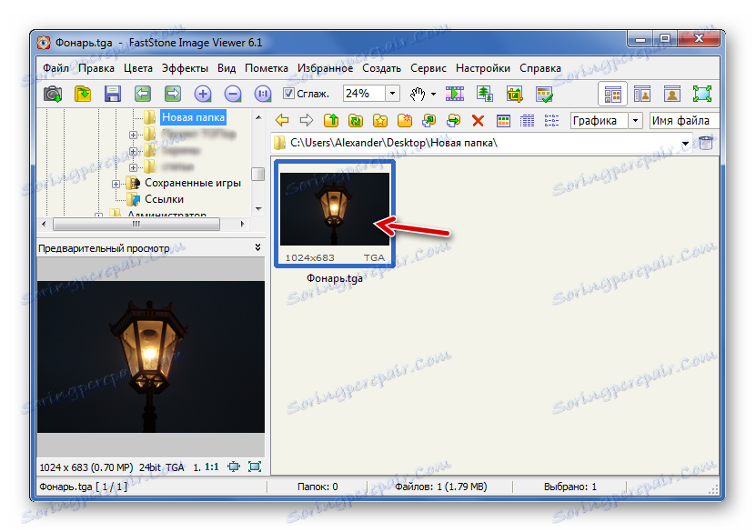Viewport: 756px width, 532px height.
Task: Move to folder icon
Action: [453, 120]
